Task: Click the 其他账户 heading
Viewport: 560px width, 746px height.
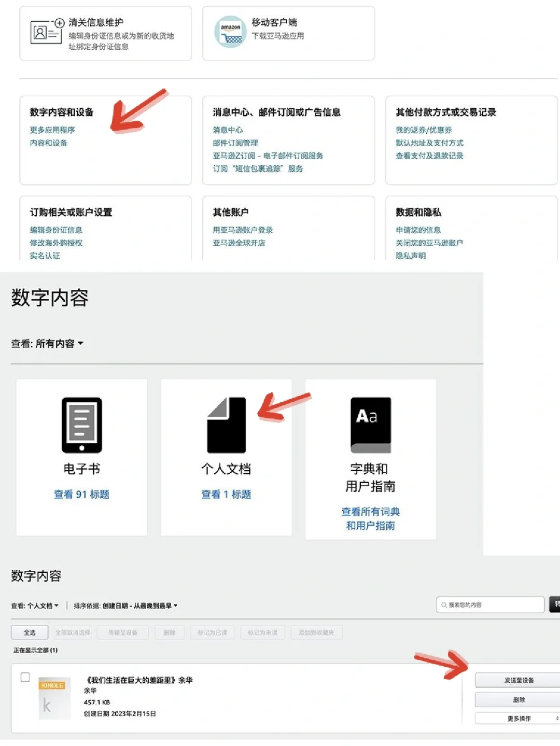Action: click(x=231, y=212)
